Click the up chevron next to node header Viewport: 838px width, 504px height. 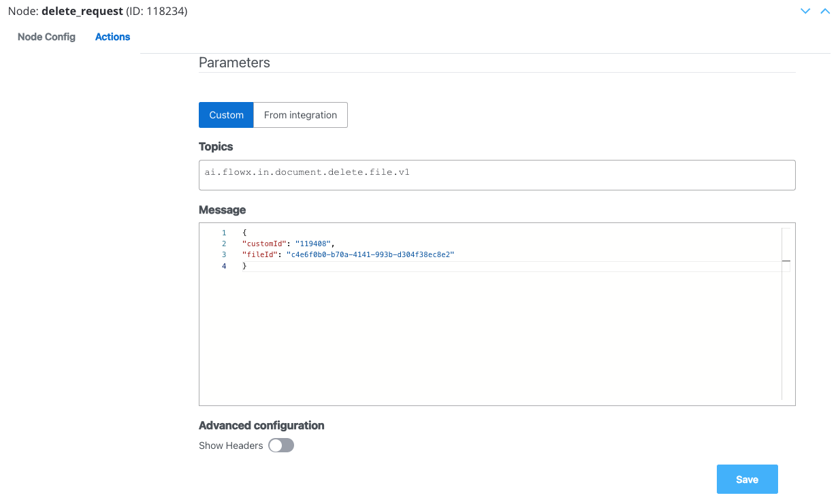pyautogui.click(x=825, y=11)
